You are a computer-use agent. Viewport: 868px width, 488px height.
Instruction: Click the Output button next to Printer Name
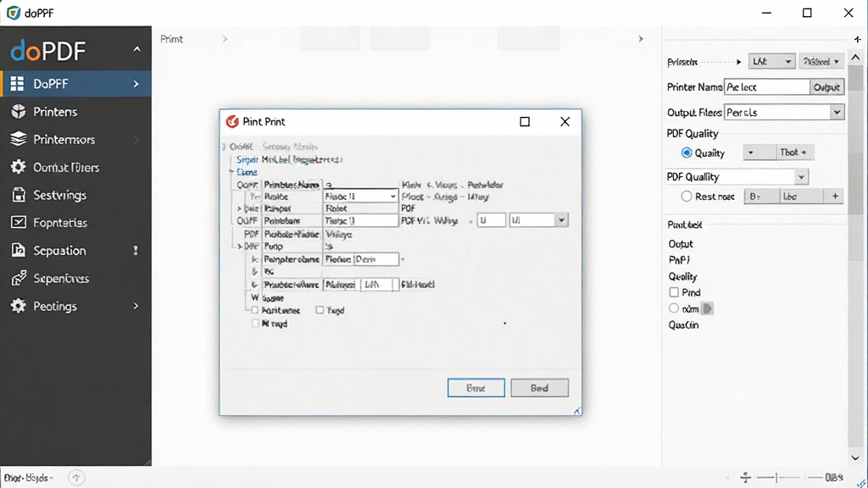pos(827,87)
